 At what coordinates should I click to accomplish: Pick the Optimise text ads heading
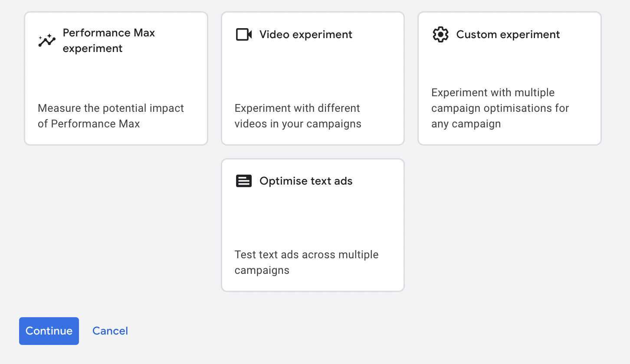pos(306,181)
